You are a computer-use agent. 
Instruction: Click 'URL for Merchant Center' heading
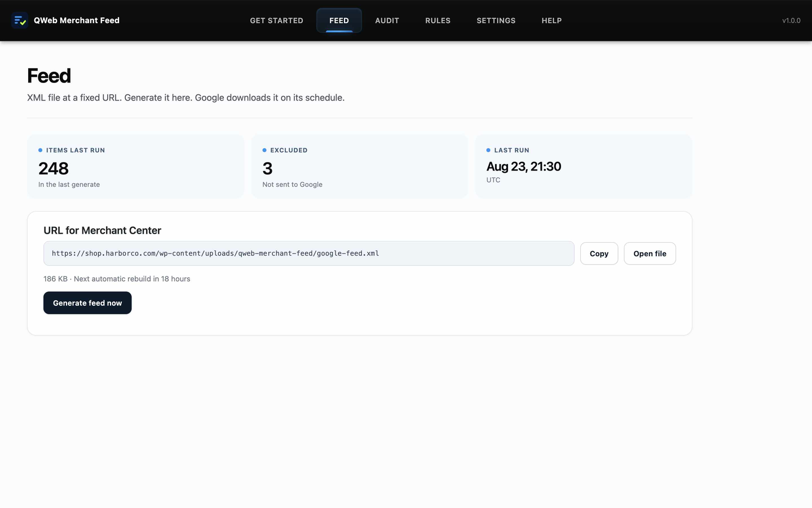102,230
